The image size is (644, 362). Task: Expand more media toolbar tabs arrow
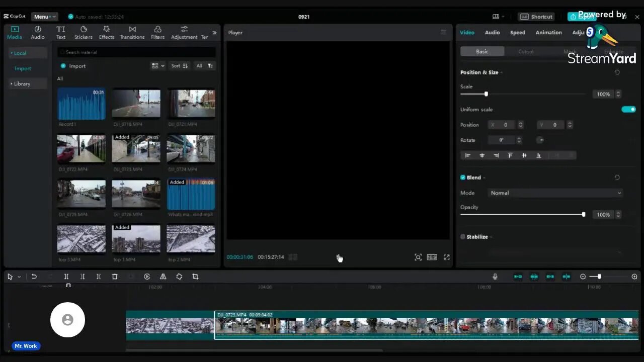tap(214, 33)
